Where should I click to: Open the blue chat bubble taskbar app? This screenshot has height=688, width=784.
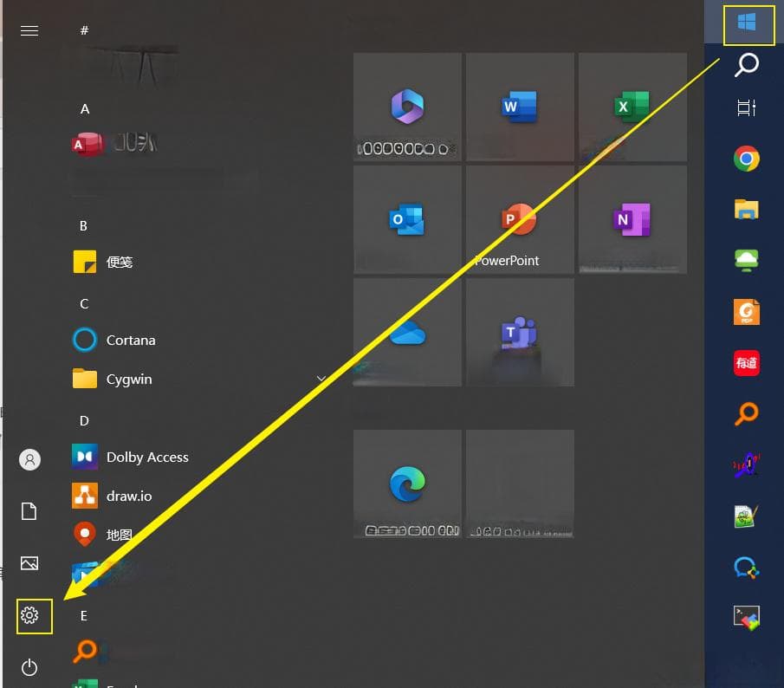(x=747, y=568)
